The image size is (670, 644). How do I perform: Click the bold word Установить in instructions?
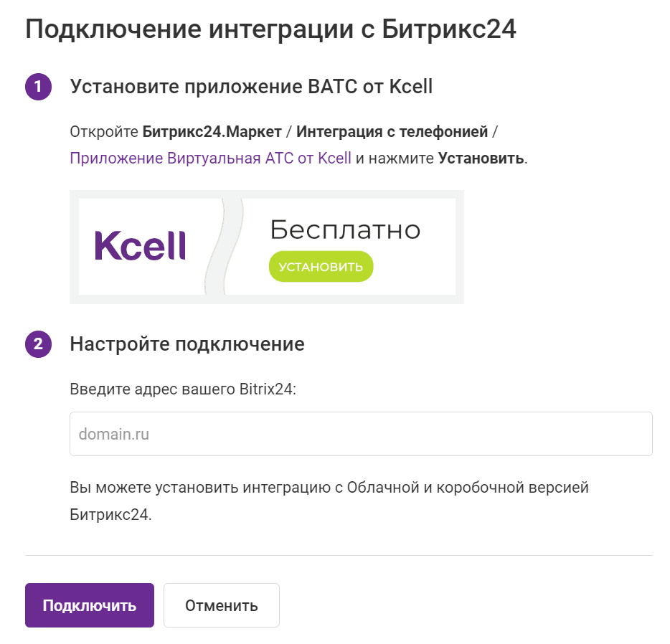click(x=481, y=158)
